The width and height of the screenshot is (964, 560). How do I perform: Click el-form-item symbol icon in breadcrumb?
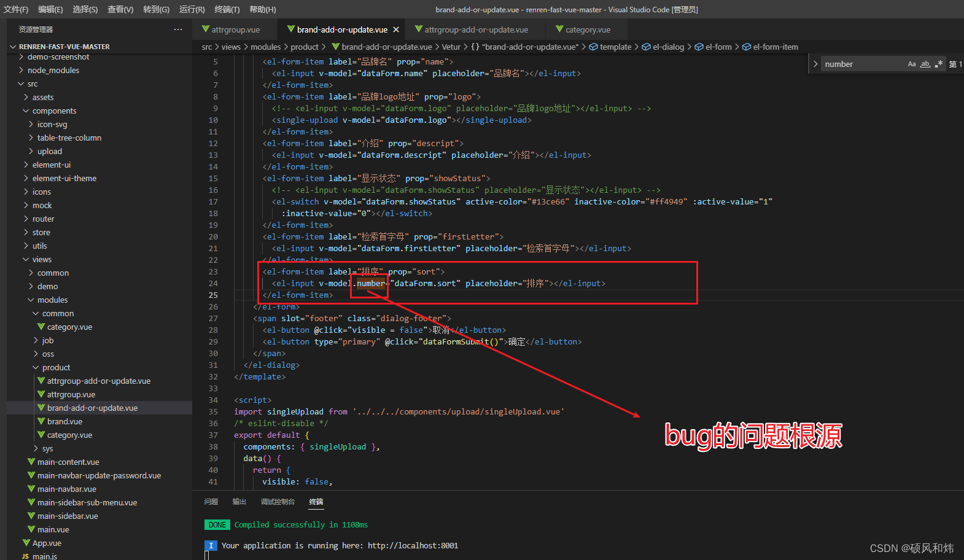pos(747,47)
